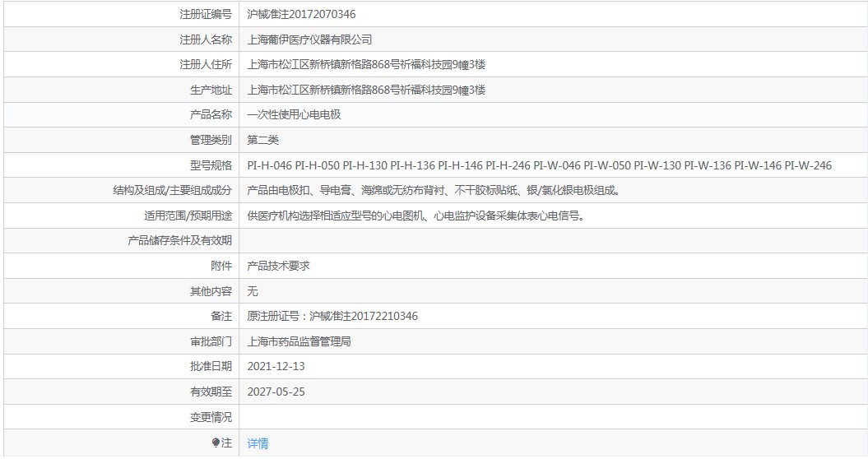Click the 审批部门 label

click(211, 341)
